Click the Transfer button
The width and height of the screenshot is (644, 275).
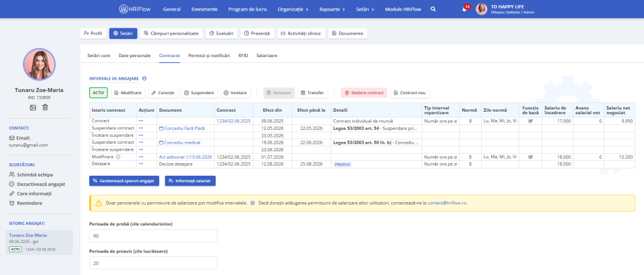[313, 93]
